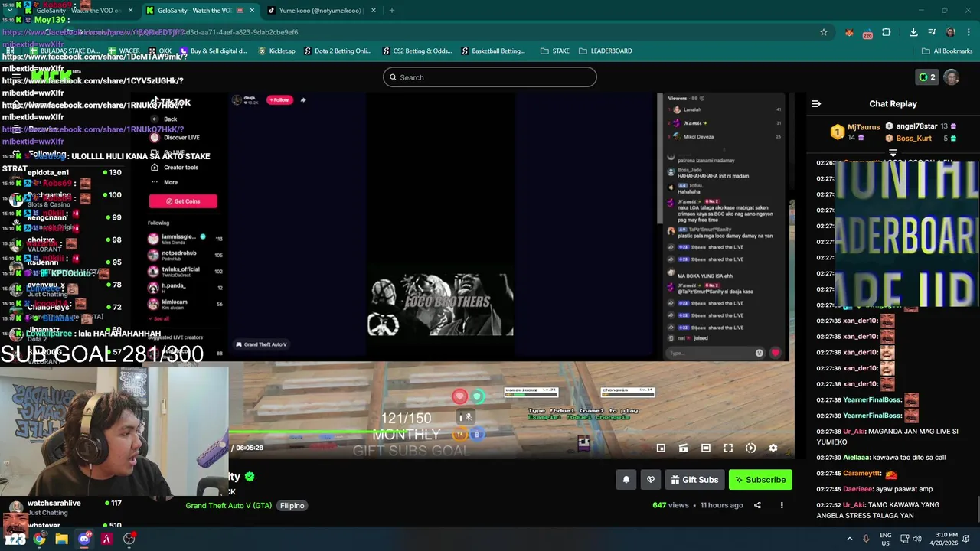This screenshot has height=551, width=980.
Task: Open a new browser tab
Action: click(391, 11)
